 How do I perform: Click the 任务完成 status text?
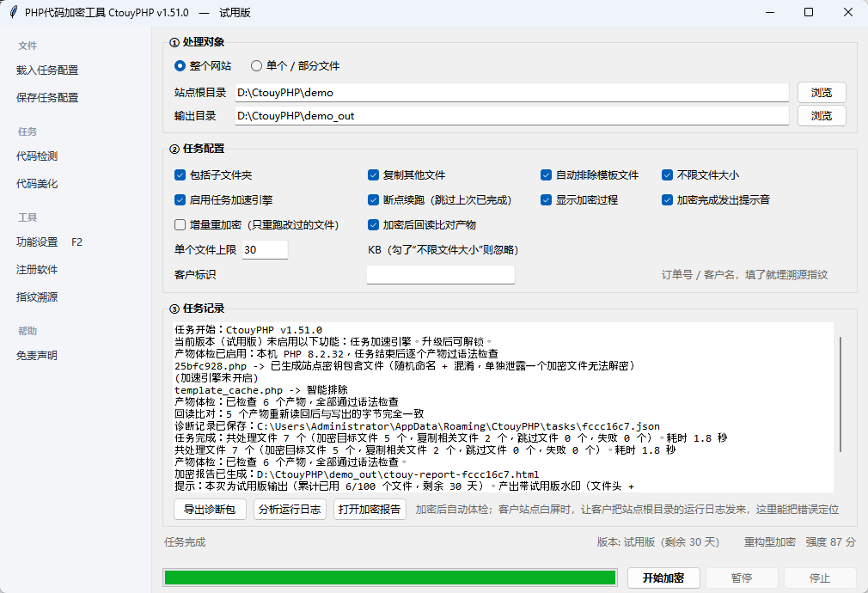pos(185,542)
